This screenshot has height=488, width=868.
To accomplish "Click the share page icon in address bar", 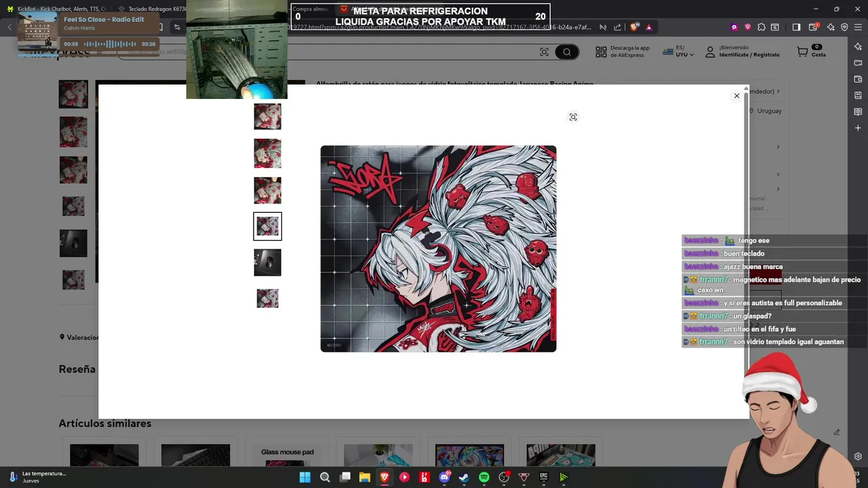I will coord(617,27).
